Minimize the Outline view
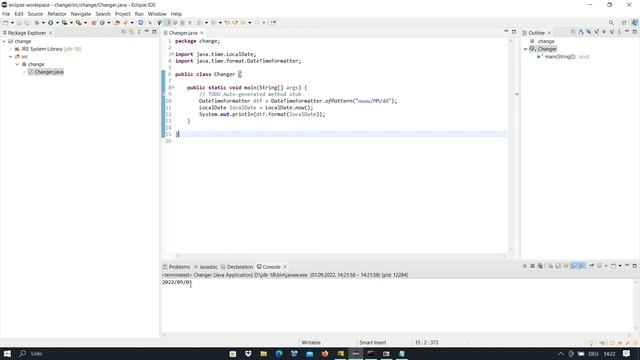This screenshot has height=360, width=640. pyautogui.click(x=627, y=31)
